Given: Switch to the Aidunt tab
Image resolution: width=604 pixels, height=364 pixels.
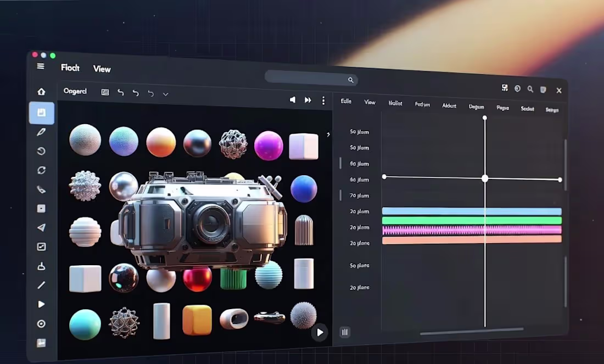Looking at the screenshot, I should (449, 105).
